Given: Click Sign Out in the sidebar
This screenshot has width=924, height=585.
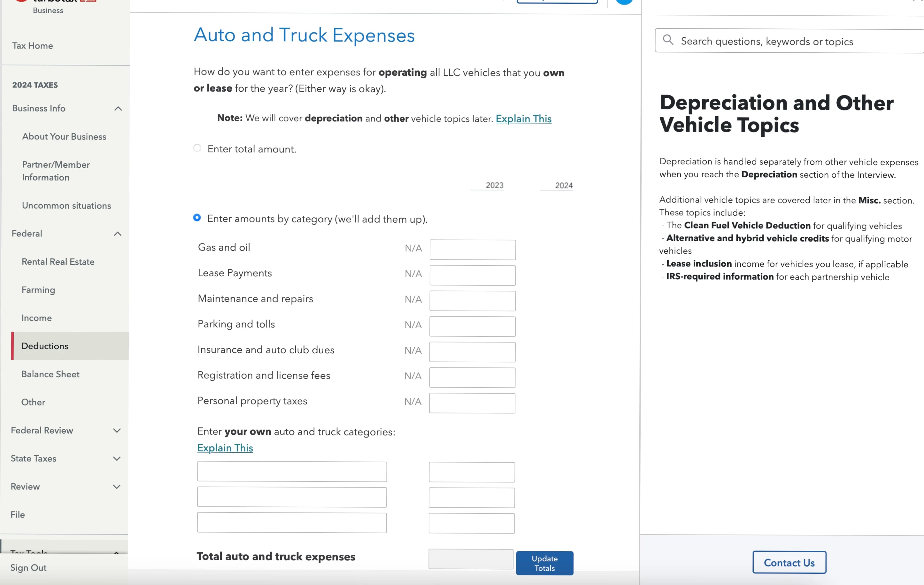Looking at the screenshot, I should coord(28,567).
